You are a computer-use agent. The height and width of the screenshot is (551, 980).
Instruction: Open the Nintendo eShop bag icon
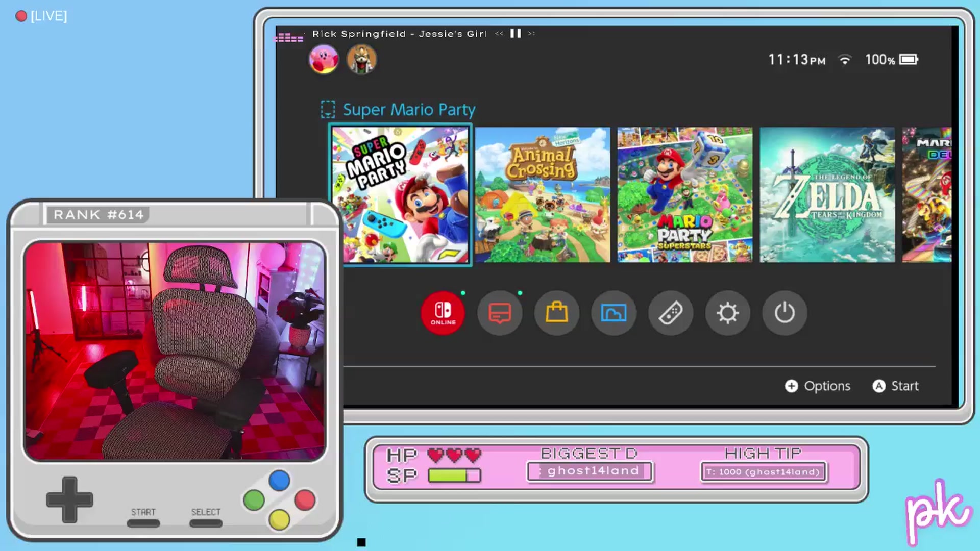[556, 313]
